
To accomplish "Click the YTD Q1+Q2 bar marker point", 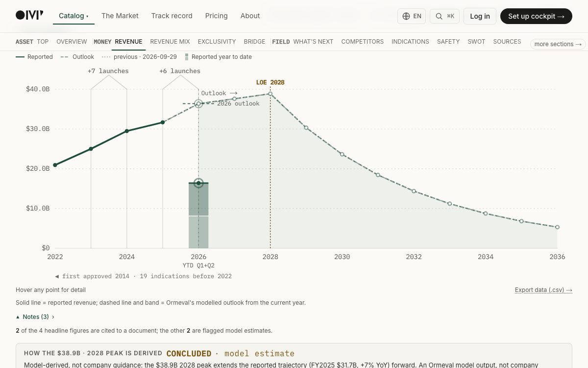I will [198, 183].
